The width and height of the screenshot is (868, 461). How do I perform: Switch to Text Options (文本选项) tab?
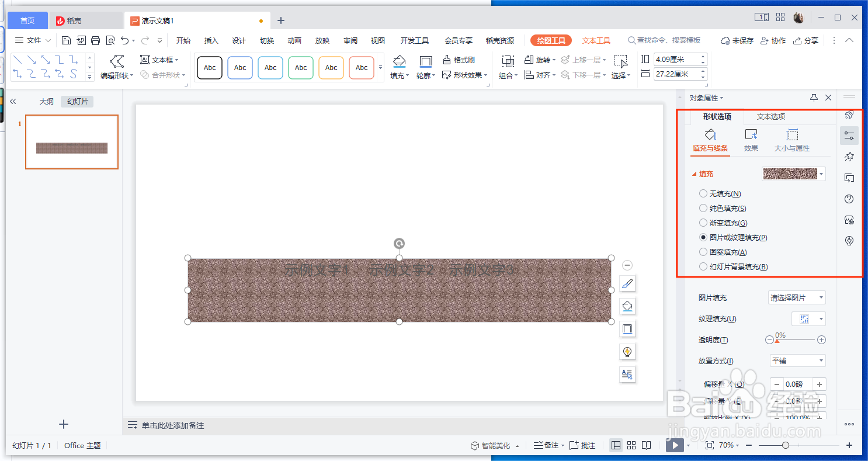pos(770,116)
